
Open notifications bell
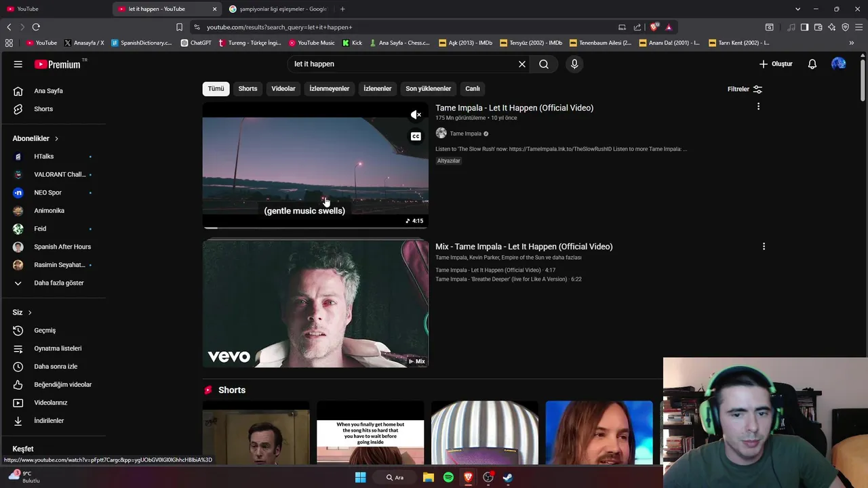(812, 64)
